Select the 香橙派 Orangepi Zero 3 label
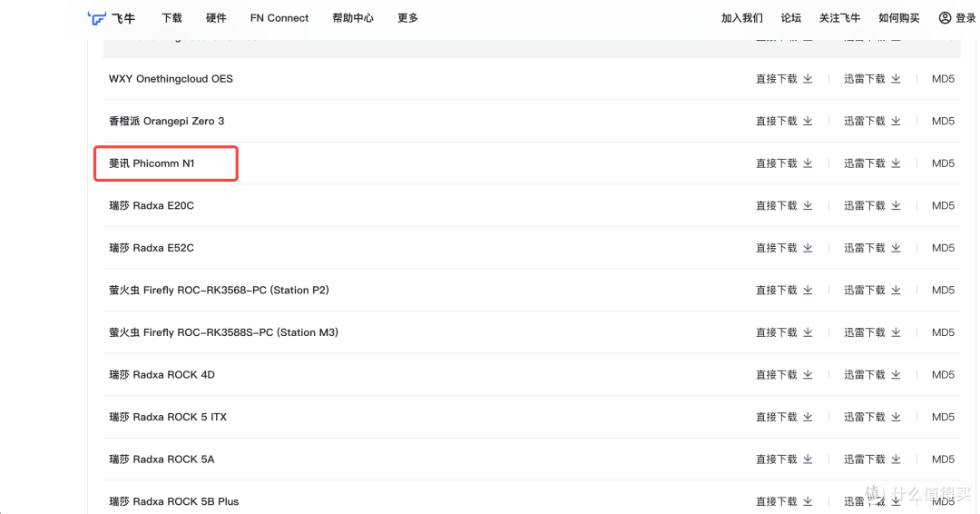 (x=166, y=122)
